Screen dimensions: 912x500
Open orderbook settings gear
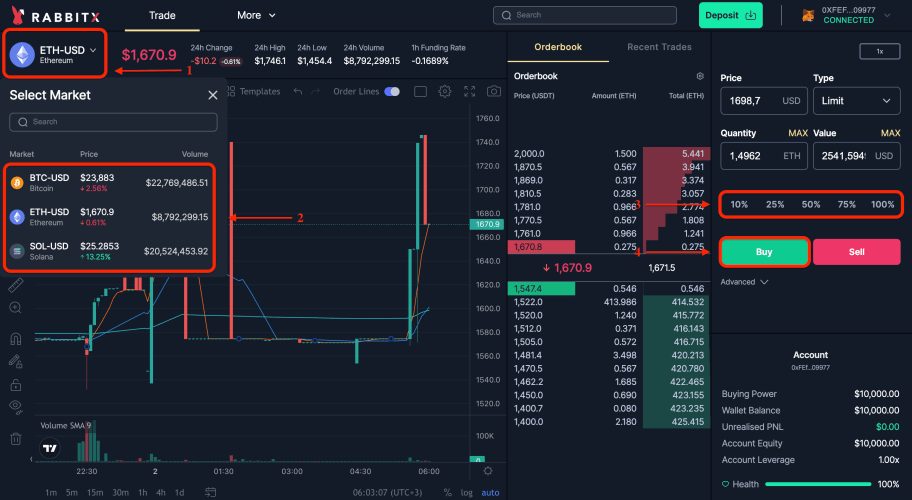(700, 76)
